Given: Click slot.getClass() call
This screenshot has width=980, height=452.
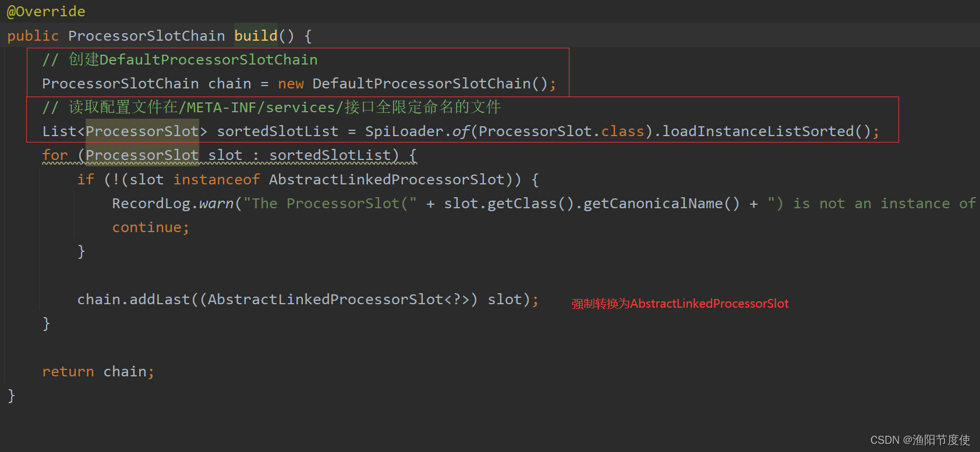Looking at the screenshot, I should (x=509, y=204).
